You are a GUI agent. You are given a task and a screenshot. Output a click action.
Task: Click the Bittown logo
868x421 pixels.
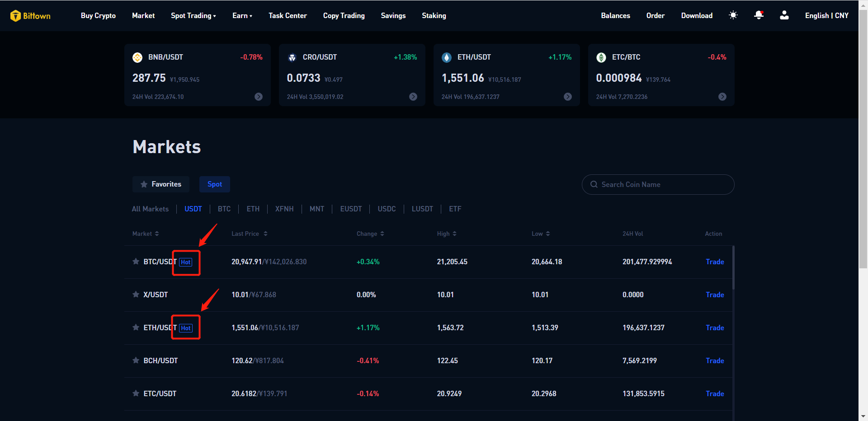(30, 16)
